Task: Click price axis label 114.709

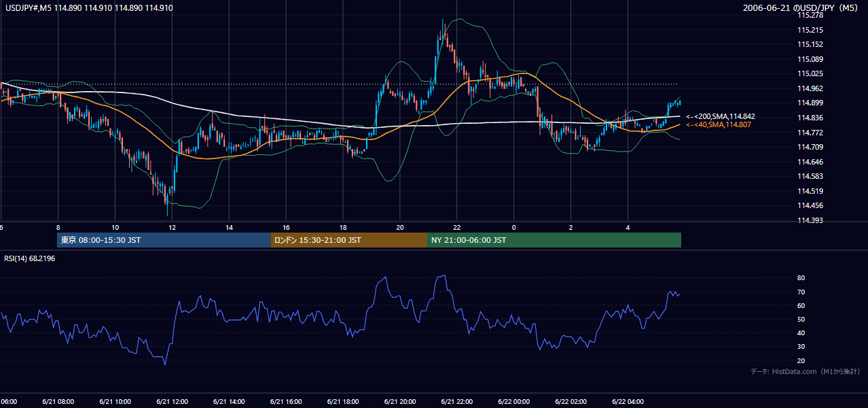Action: [x=810, y=147]
